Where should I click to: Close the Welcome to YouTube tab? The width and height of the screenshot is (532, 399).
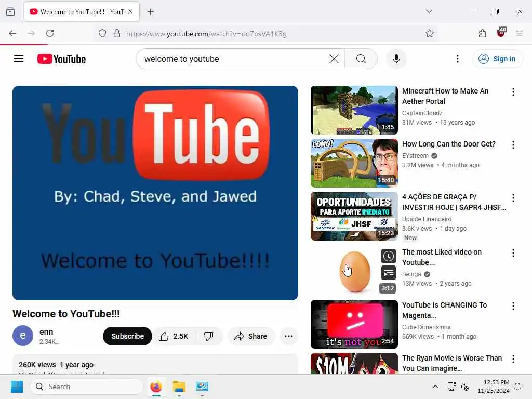(x=130, y=11)
